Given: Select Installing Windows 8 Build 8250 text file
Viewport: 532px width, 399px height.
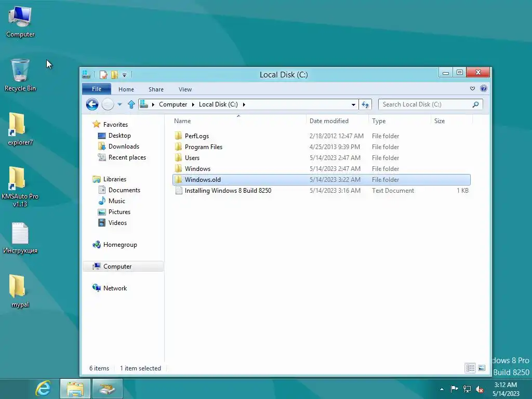Looking at the screenshot, I should click(x=321, y=190).
